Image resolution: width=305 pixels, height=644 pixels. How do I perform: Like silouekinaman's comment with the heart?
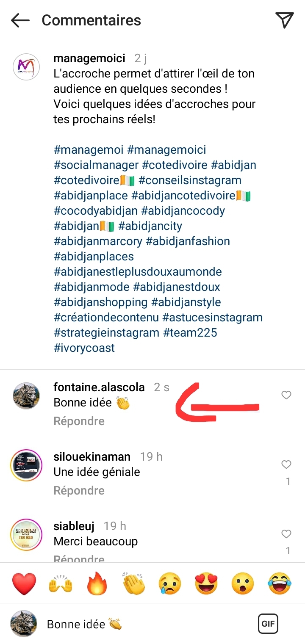[x=286, y=464]
